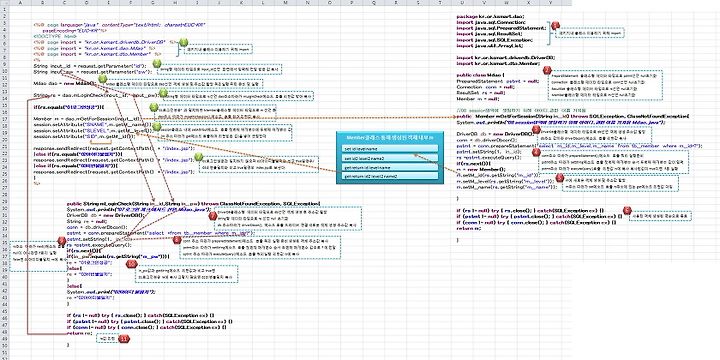Click 'Member m = null;' line
Screen dimensions: 720x360
[479, 99]
